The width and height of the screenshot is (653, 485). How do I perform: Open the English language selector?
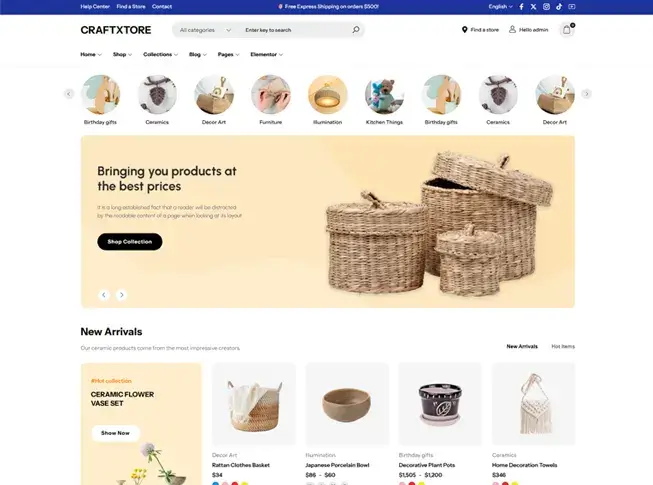coord(500,7)
